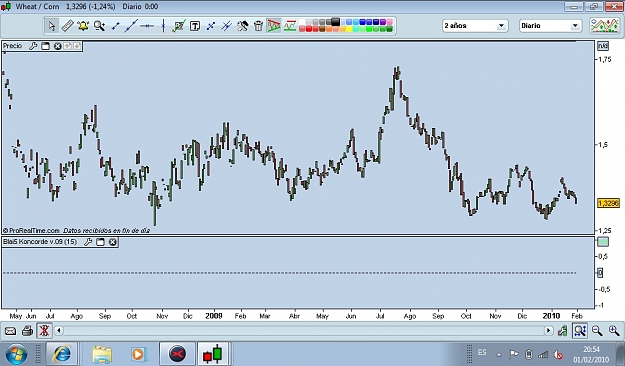Zoom in with plus magnifier
Image resolution: width=625 pixels, height=366 pixels.
point(614,331)
